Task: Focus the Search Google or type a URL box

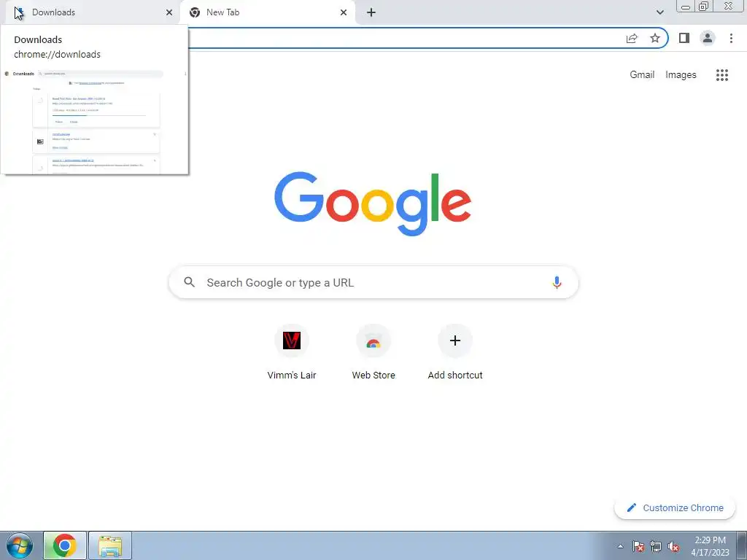Action: [x=373, y=282]
